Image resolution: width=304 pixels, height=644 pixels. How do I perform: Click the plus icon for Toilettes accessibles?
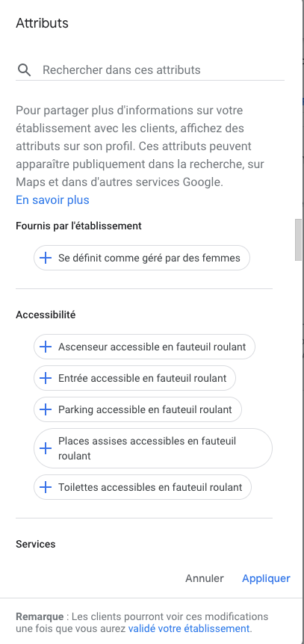[x=45, y=487]
